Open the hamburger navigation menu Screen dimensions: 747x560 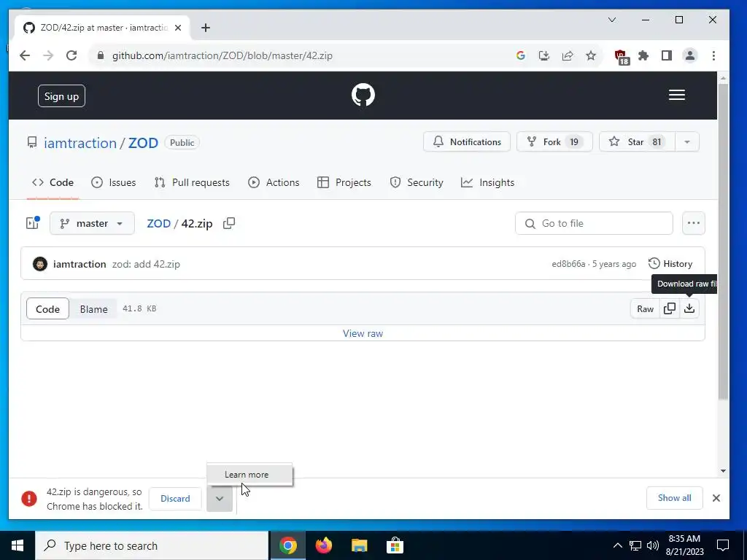point(676,95)
